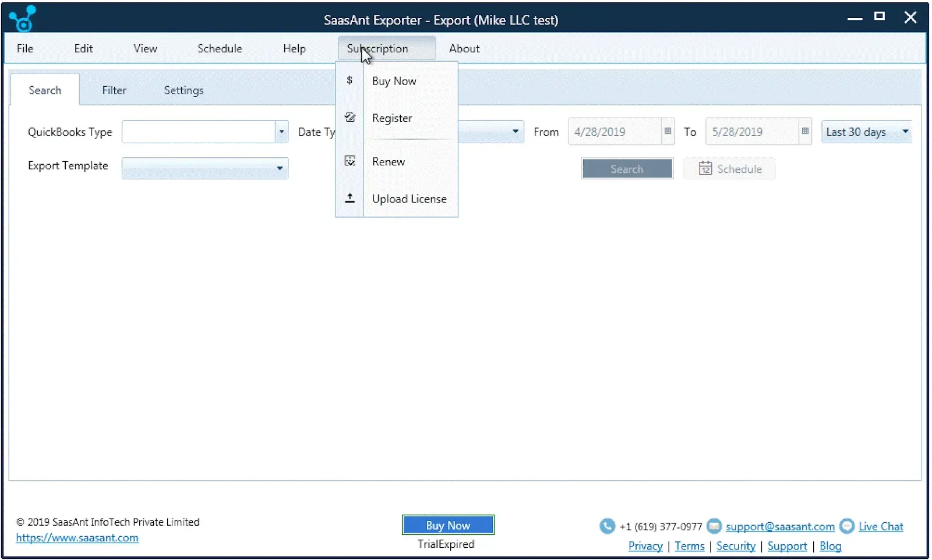The width and height of the screenshot is (932, 560).
Task: Switch to the Search tab
Action: tap(45, 90)
